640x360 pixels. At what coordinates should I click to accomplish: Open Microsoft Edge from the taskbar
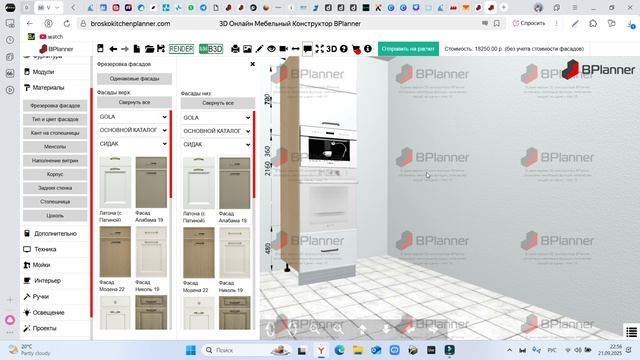(339, 350)
